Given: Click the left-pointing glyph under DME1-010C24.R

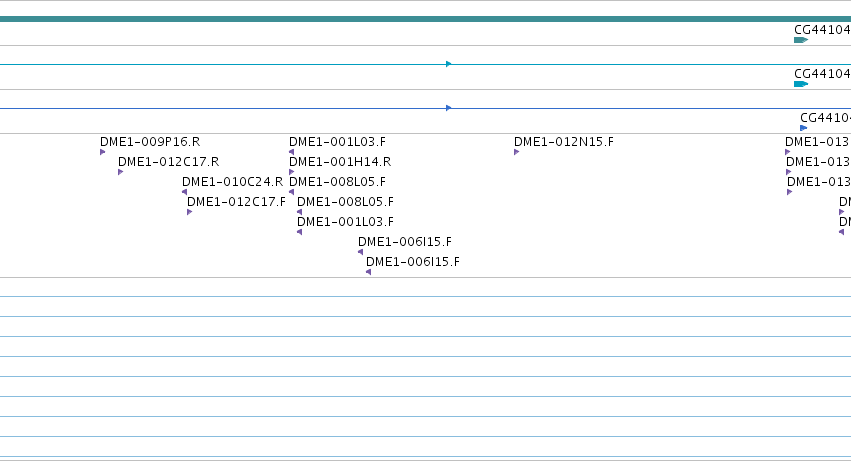Looking at the screenshot, I should coord(185,192).
